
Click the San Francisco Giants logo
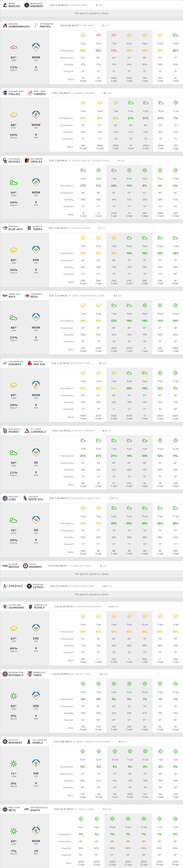tap(26, 809)
